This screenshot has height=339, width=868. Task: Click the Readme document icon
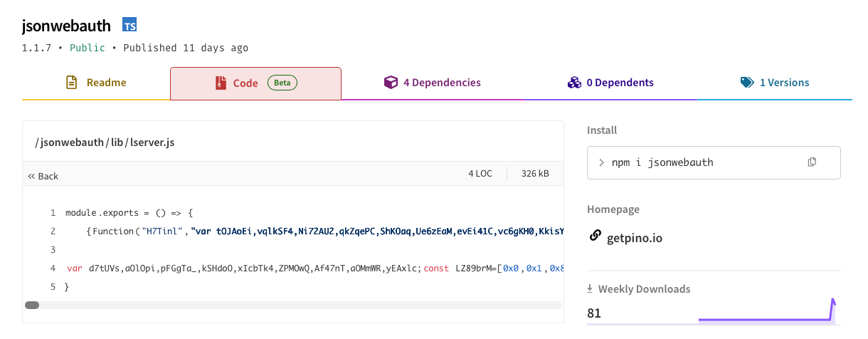(x=71, y=83)
